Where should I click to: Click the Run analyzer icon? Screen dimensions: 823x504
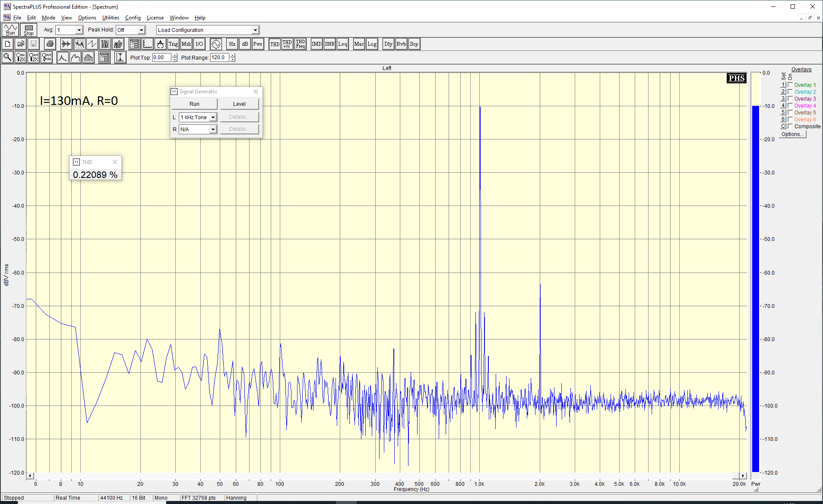coord(10,30)
